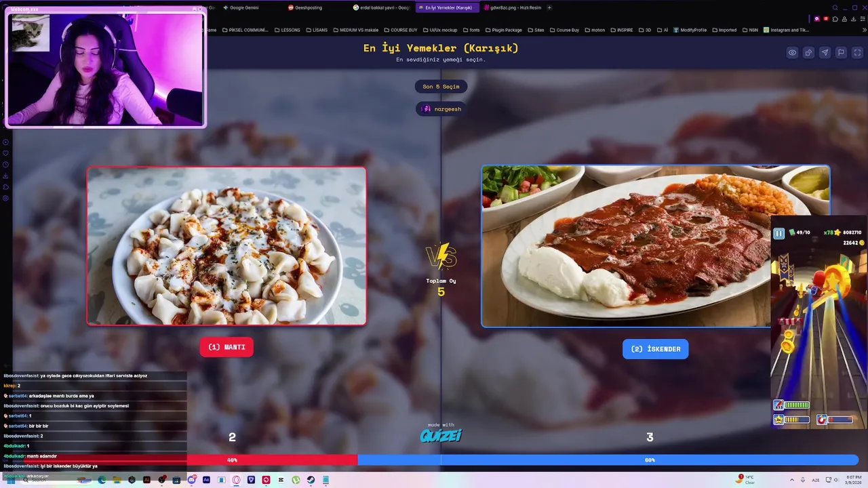Click the webcam overlay cat thumbnail
This screenshot has width=868, height=488.
[31, 34]
